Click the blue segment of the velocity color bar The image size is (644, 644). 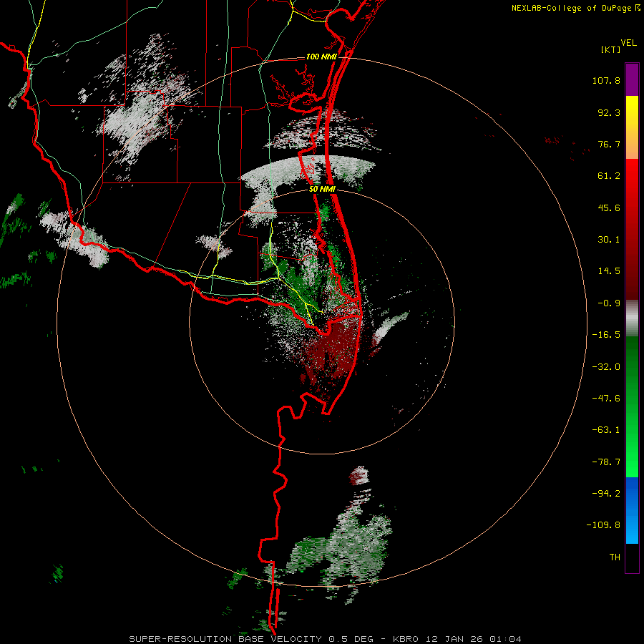coord(632,510)
